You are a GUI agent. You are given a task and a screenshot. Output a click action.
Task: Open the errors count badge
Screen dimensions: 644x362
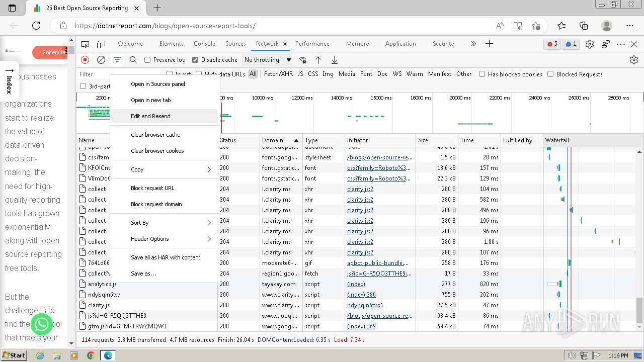click(x=552, y=44)
